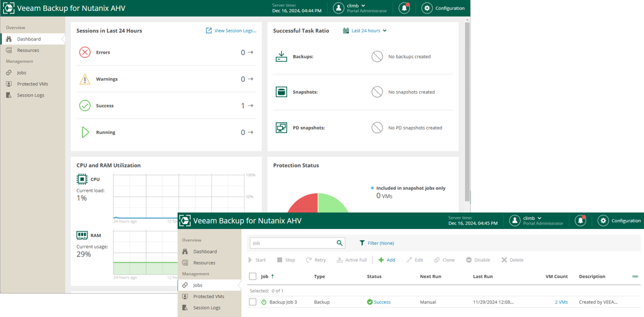
Task: Click the Delete job button
Action: tap(513, 260)
